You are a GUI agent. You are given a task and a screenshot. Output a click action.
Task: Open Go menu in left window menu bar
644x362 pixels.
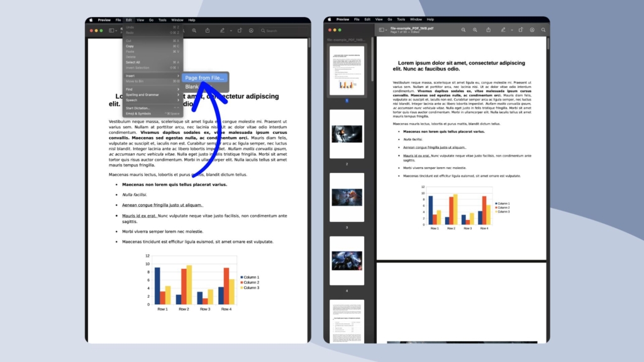point(151,19)
